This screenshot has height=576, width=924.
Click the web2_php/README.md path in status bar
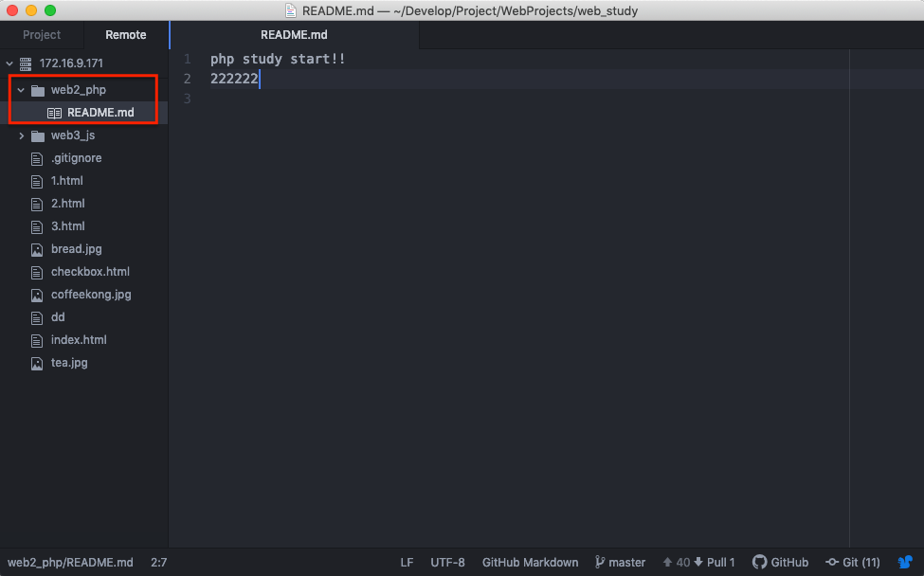(70, 563)
